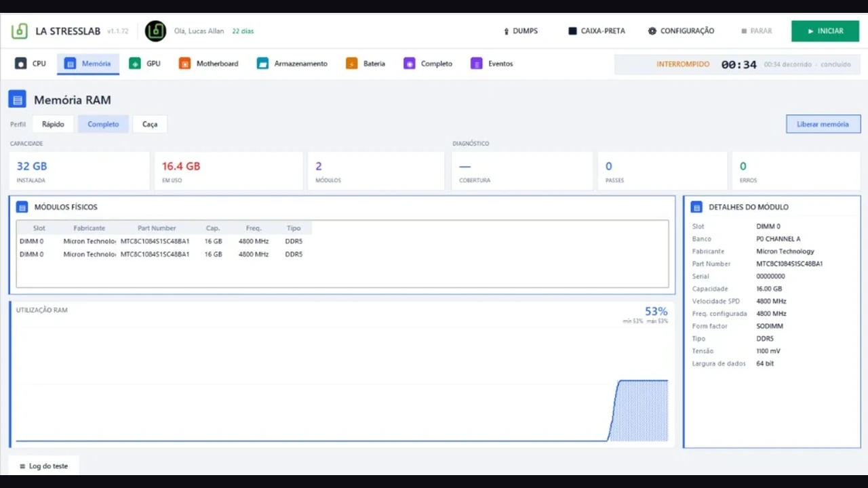Click the Interrompido status label

tap(683, 64)
